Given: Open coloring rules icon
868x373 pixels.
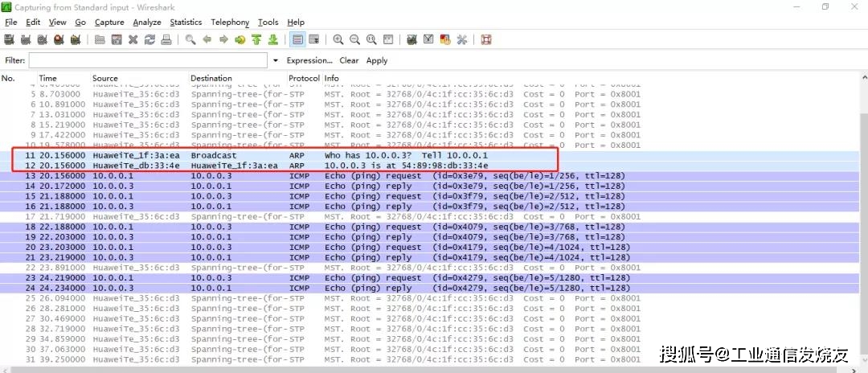Looking at the screenshot, I should point(445,40).
